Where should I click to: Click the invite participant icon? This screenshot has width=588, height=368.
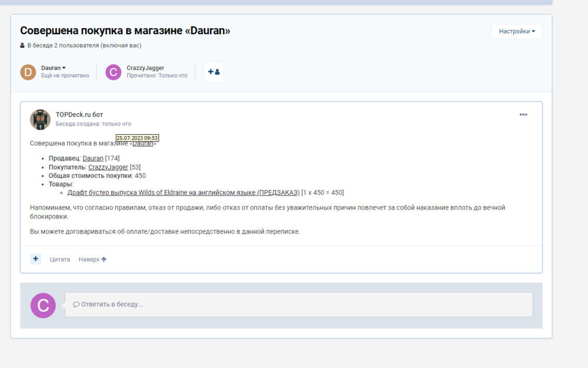[213, 72]
